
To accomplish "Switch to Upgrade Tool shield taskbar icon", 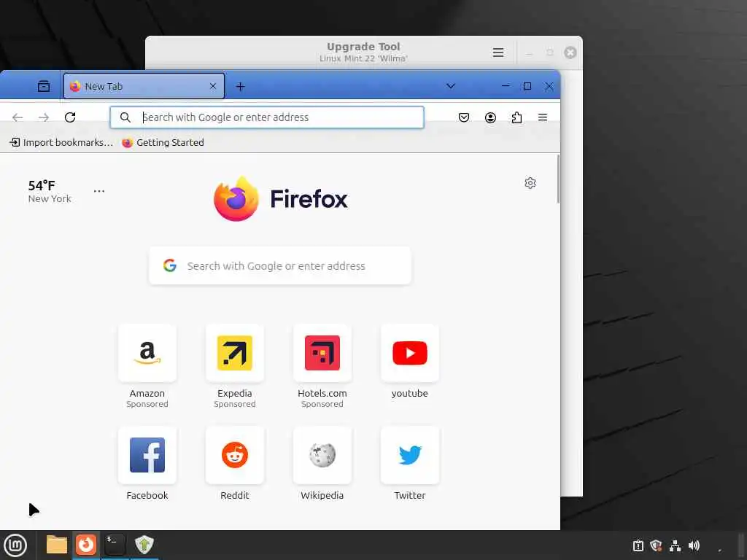I will tap(144, 545).
